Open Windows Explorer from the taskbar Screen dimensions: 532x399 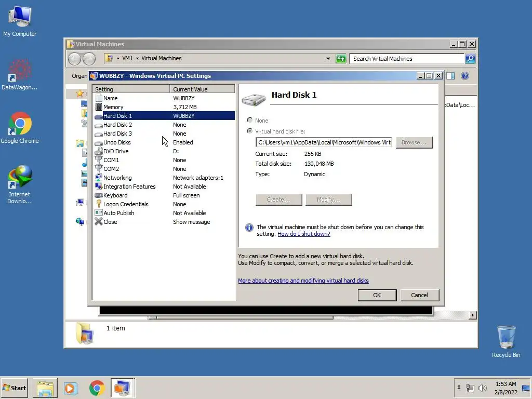(45, 388)
